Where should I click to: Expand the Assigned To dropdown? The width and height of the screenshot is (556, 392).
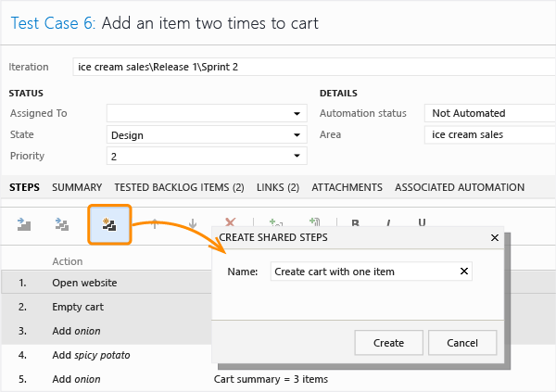click(x=297, y=113)
